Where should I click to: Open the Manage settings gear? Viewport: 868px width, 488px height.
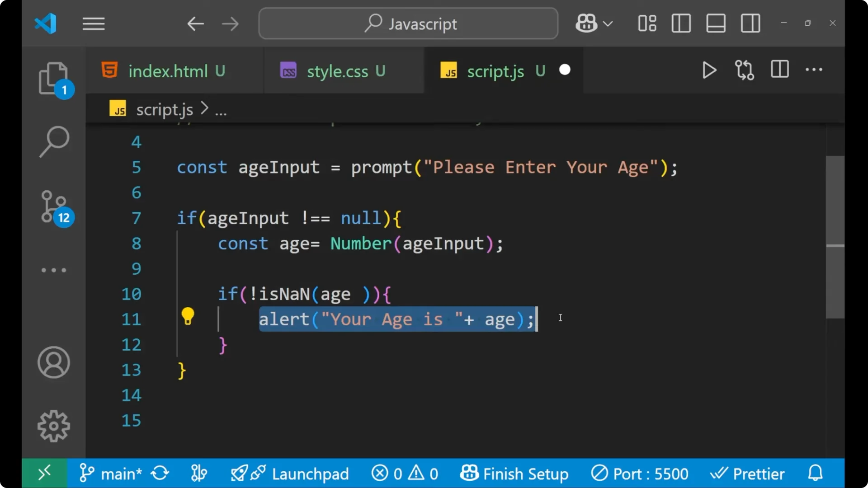(x=54, y=425)
